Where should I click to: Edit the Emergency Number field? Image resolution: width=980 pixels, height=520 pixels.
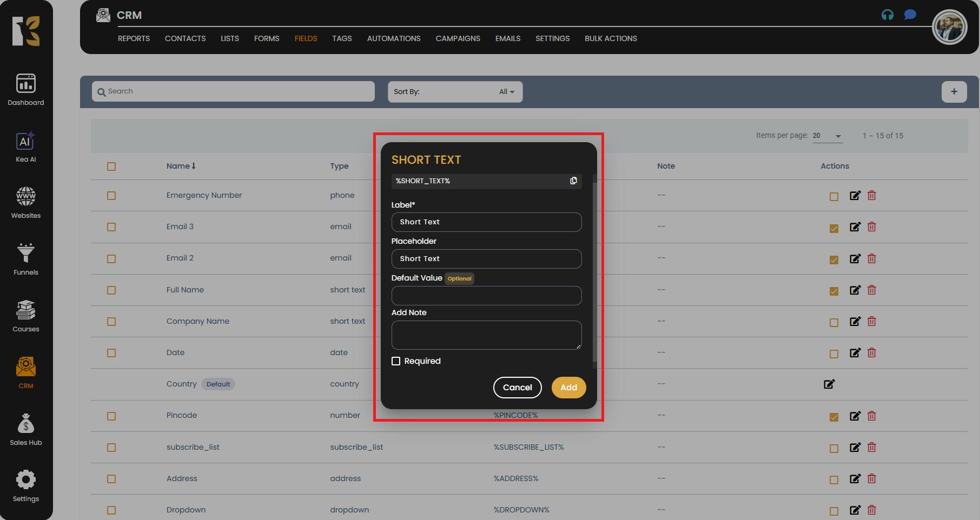pyautogui.click(x=855, y=196)
